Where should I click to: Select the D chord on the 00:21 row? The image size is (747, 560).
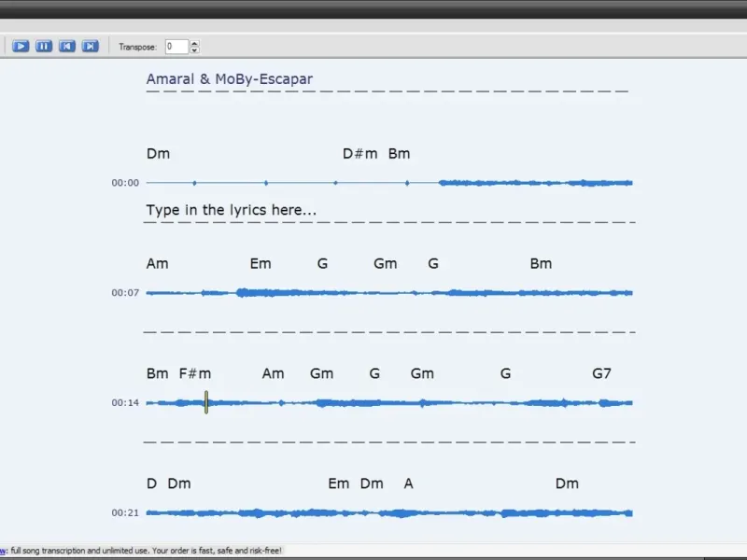151,483
